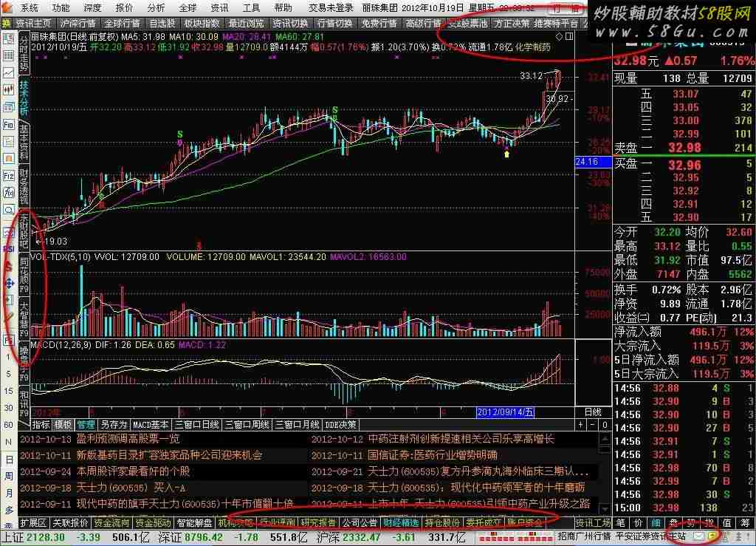Click the 自选股 toolbar button

pyautogui.click(x=162, y=23)
